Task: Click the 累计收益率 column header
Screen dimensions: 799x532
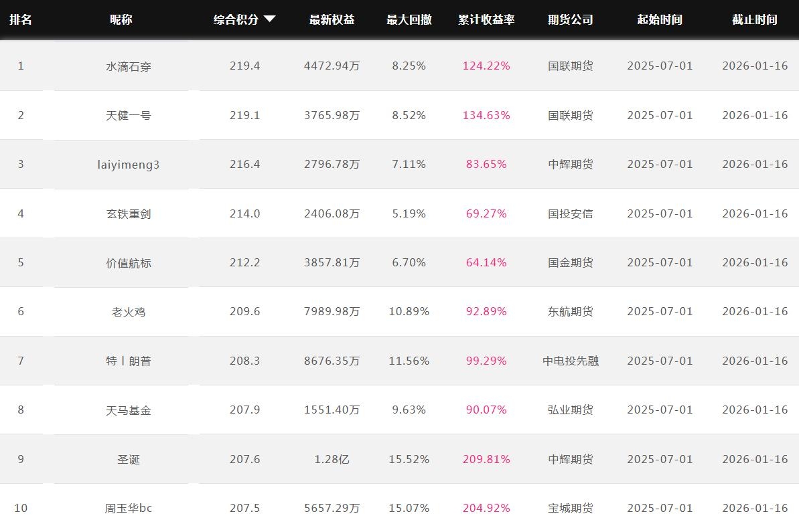Action: pyautogui.click(x=486, y=19)
